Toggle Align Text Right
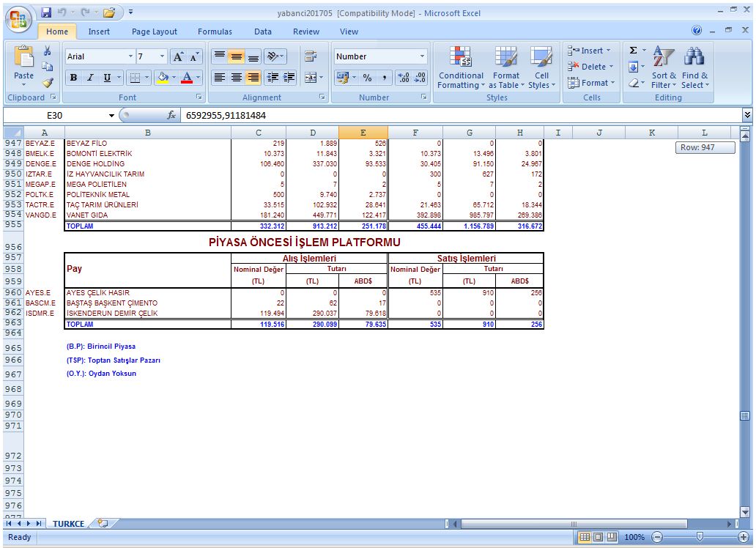Image resolution: width=756 pixels, height=548 pixels. click(253, 77)
